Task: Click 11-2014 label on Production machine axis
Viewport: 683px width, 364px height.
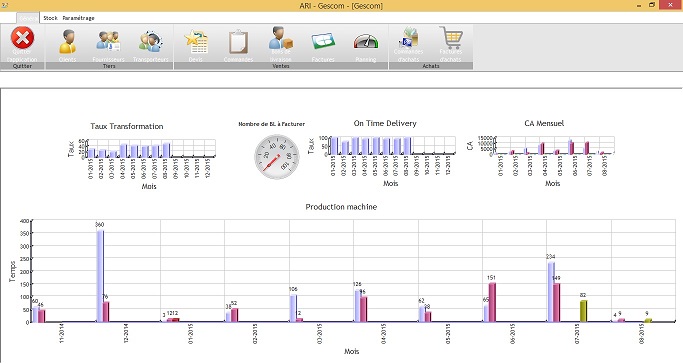Action: click(62, 334)
